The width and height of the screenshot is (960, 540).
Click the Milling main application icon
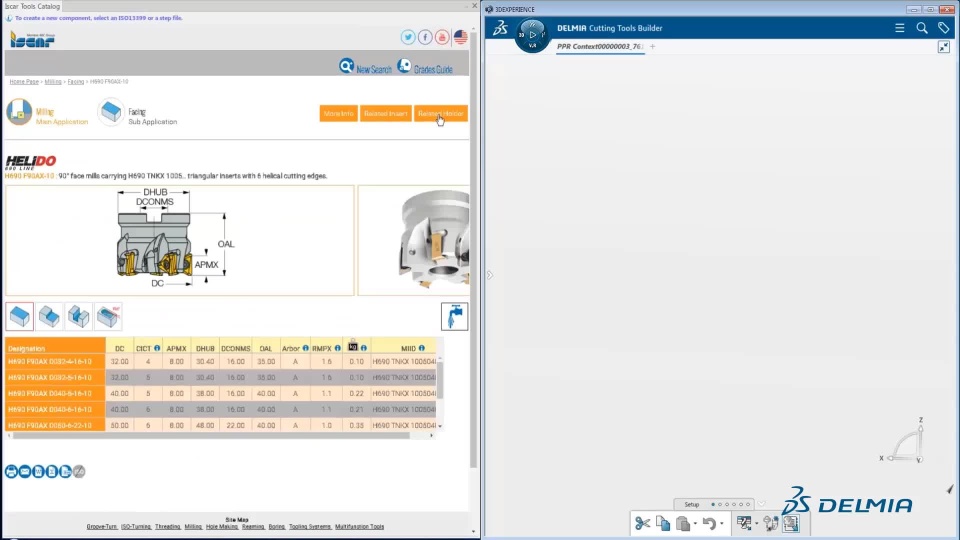19,112
